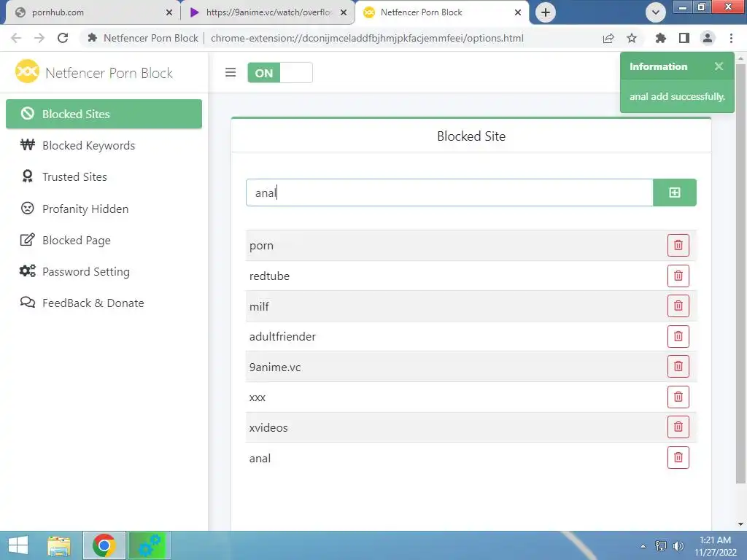747x560 pixels.
Task: Delete the xxx entry with trash icon
Action: click(678, 397)
